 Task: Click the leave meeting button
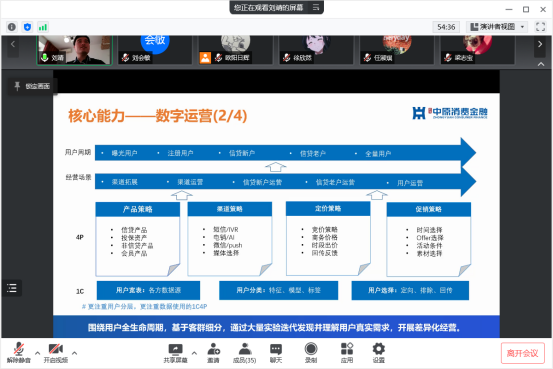(x=522, y=353)
